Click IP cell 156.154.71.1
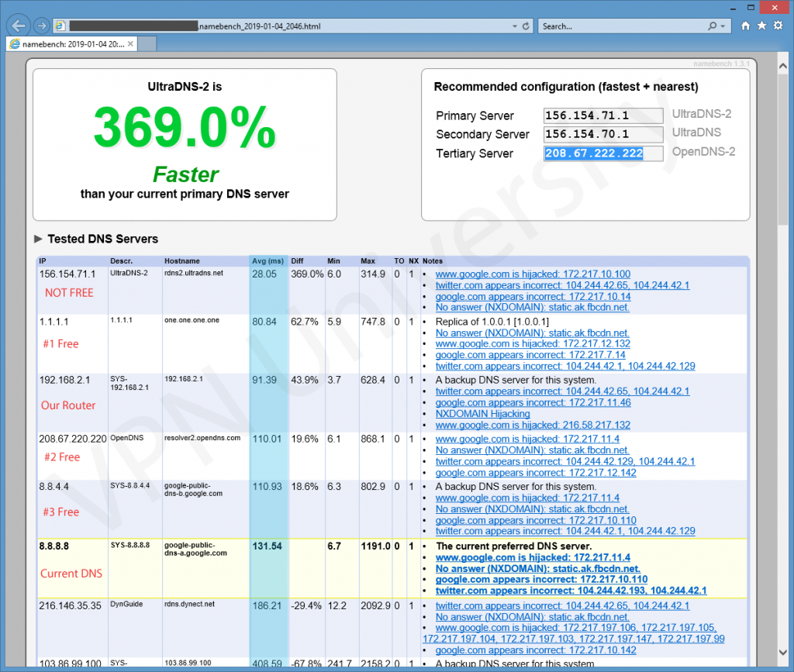 67,274
